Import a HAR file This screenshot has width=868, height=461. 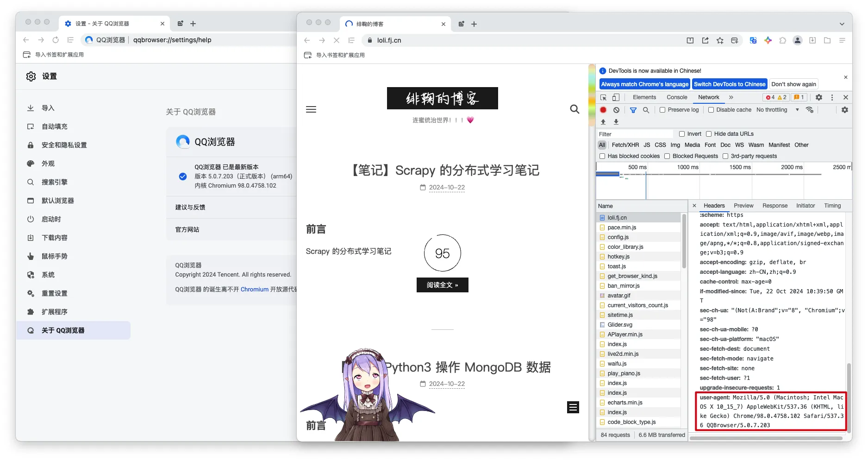[603, 122]
